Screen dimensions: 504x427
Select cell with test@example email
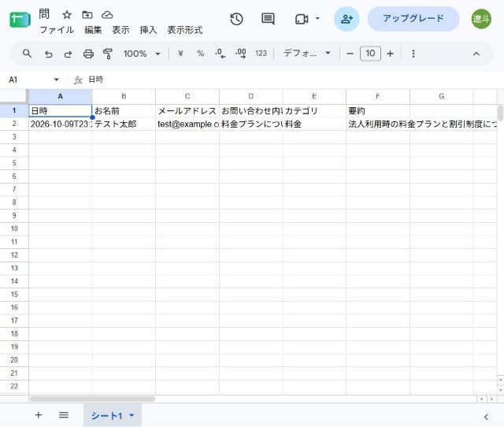click(x=187, y=124)
